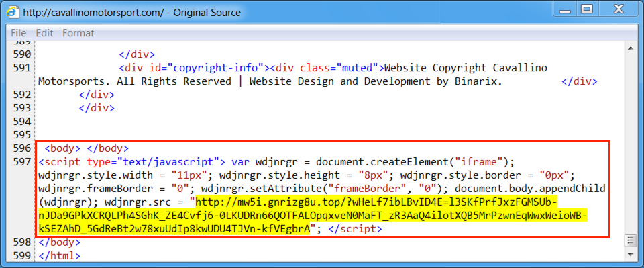Click line number 597
The image size is (644, 268).
[x=22, y=162]
